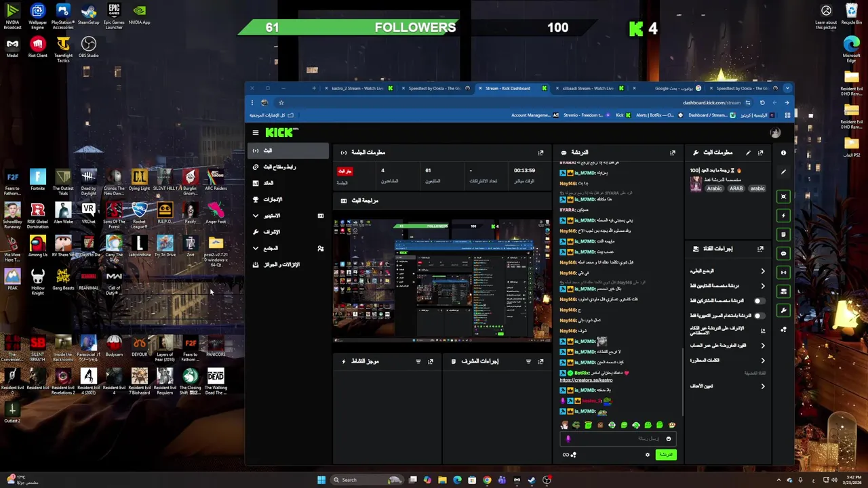The image size is (868, 488).
Task: Click the ARAB stream tag
Action: (736, 188)
